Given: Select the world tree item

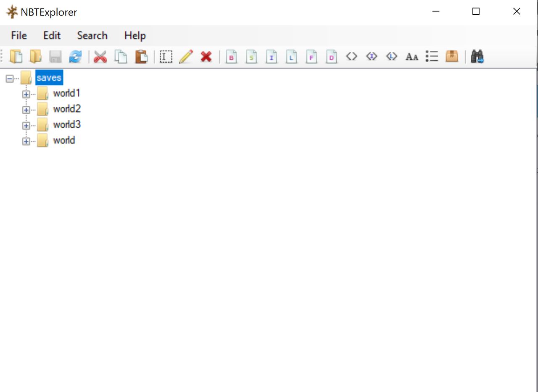Looking at the screenshot, I should (x=64, y=140).
